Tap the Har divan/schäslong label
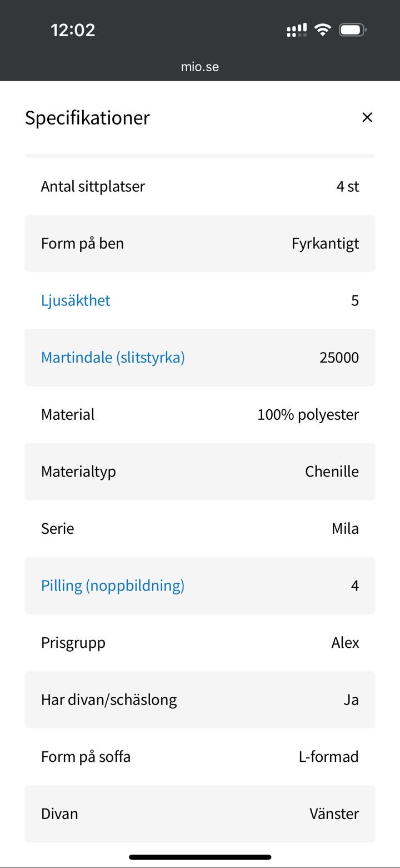This screenshot has height=868, width=400. coord(109,700)
